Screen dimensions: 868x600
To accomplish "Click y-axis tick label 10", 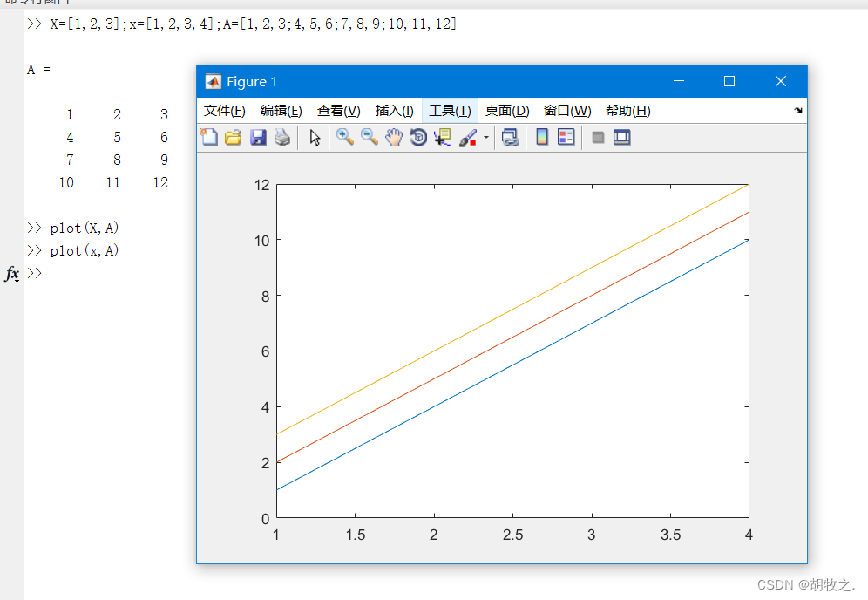I will click(261, 241).
